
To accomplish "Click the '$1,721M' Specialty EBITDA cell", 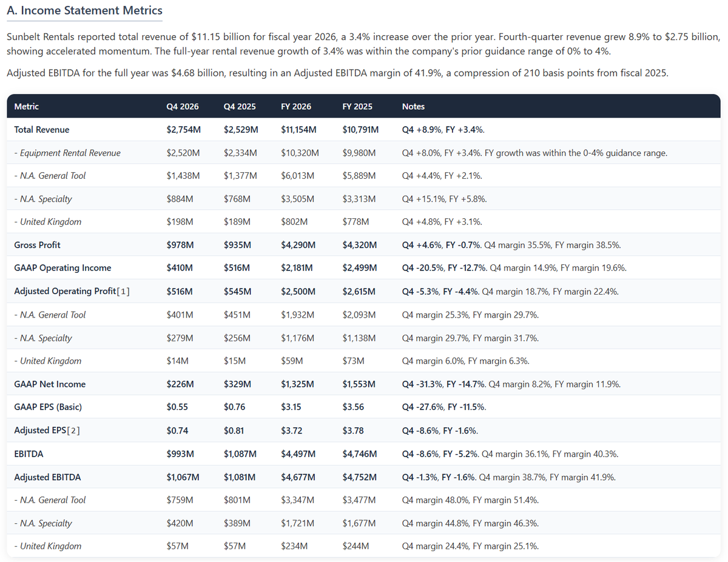I will point(297,523).
